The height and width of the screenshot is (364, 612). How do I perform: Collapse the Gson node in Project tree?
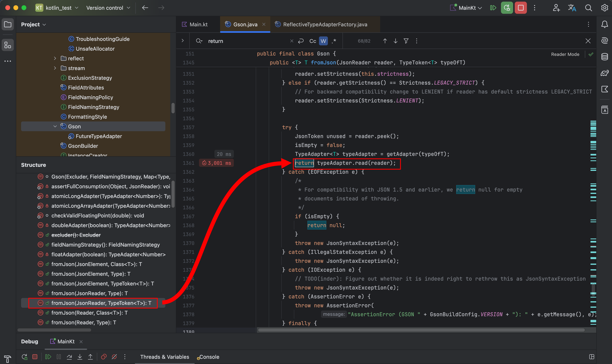55,126
